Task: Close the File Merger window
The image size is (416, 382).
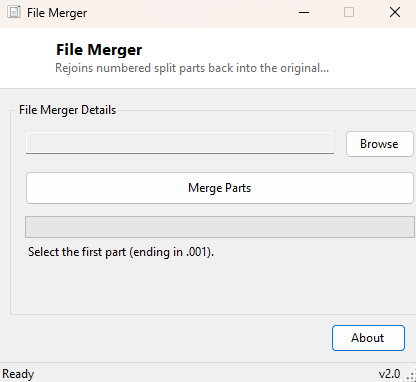Action: point(395,13)
